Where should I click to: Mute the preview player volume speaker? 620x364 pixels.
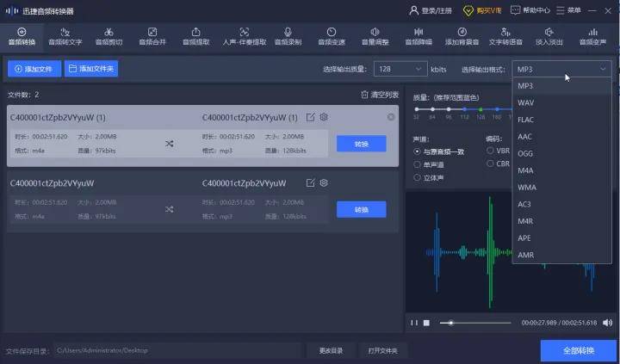point(607,323)
